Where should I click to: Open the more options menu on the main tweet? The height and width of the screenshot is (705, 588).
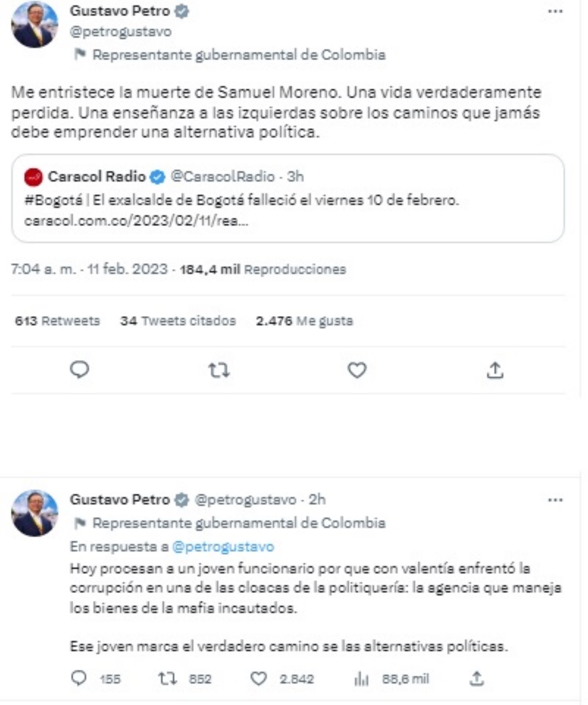pyautogui.click(x=555, y=11)
